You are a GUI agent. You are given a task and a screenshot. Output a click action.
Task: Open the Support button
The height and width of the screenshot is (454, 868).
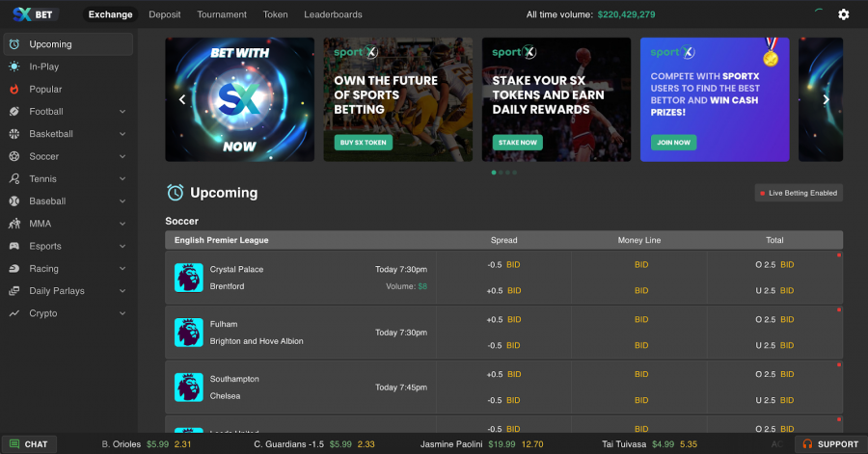(831, 444)
